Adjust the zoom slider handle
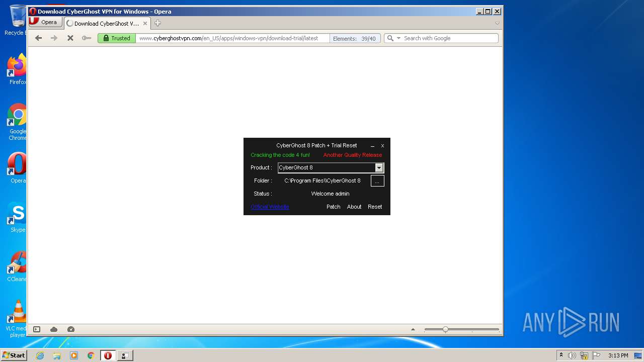Screen dimensions: 644x362 pyautogui.click(x=445, y=329)
